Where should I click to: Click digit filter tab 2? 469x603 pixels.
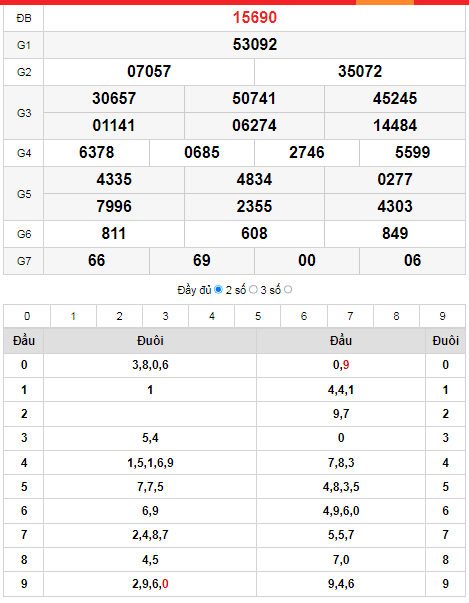pos(119,316)
